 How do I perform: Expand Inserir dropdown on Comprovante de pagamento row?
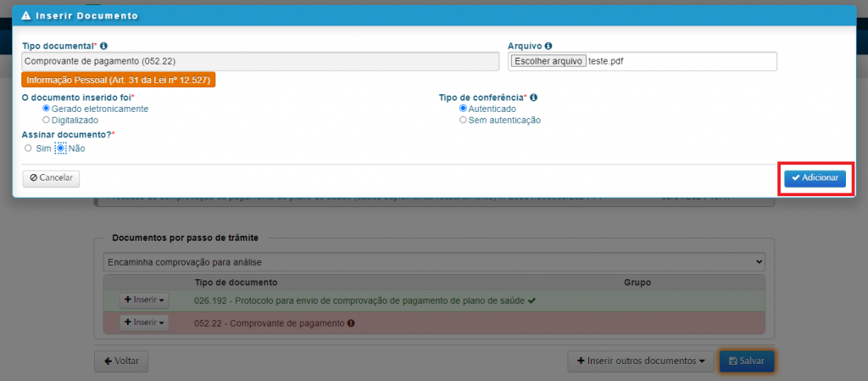coord(144,322)
